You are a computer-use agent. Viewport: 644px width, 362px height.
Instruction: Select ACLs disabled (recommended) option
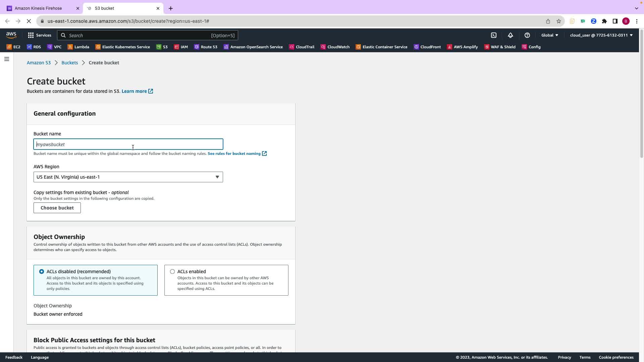point(42,271)
